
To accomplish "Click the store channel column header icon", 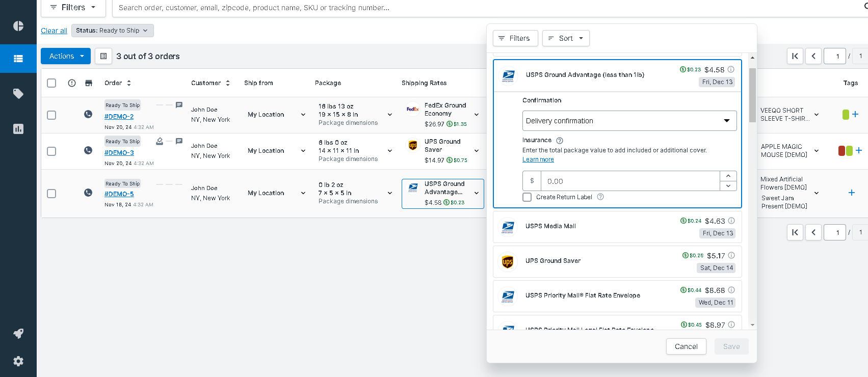I will pyautogui.click(x=89, y=83).
